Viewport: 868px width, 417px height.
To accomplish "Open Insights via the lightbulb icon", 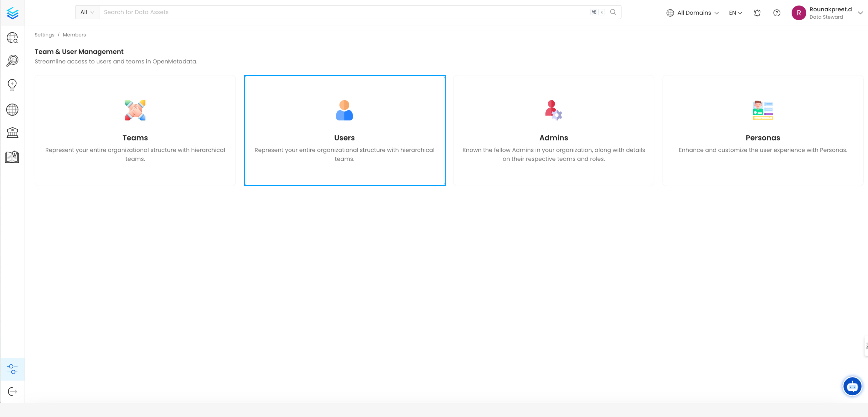I will (x=12, y=85).
